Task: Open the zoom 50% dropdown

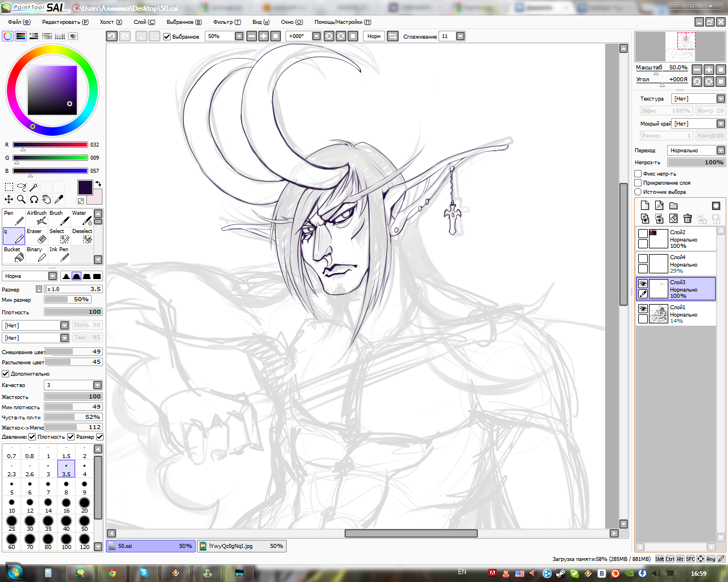Action: coord(239,36)
